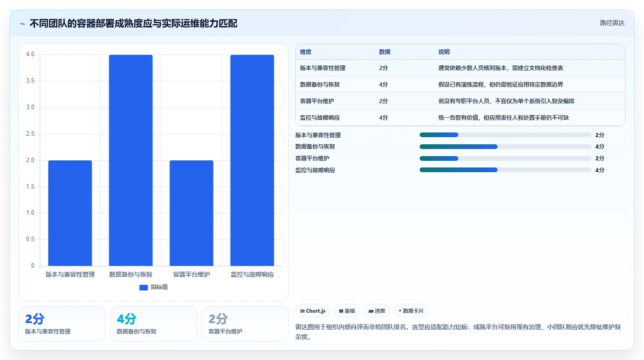Click the 数据 column header
This screenshot has width=644, height=360.
tap(385, 52)
